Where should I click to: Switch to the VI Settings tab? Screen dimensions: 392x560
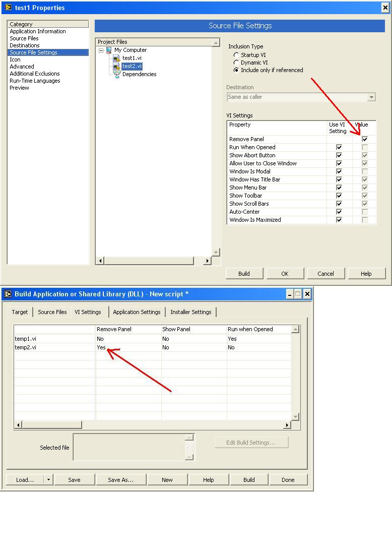(88, 312)
